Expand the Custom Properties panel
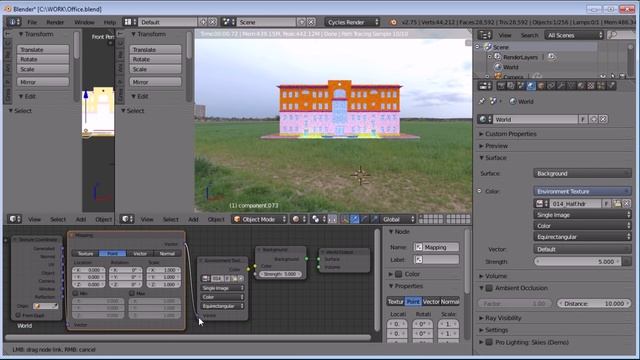Screen dimensions: 640x360 pos(510,134)
